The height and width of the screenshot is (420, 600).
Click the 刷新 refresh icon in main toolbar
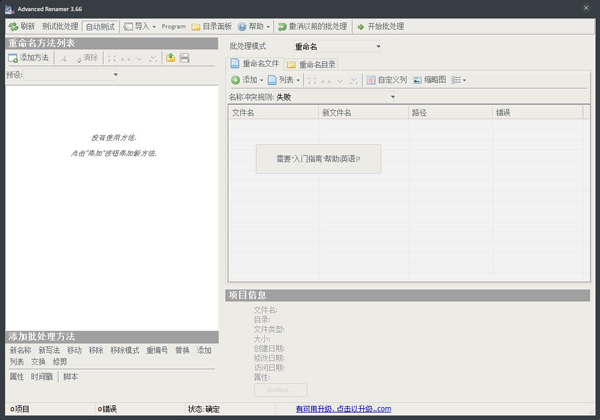[x=13, y=26]
